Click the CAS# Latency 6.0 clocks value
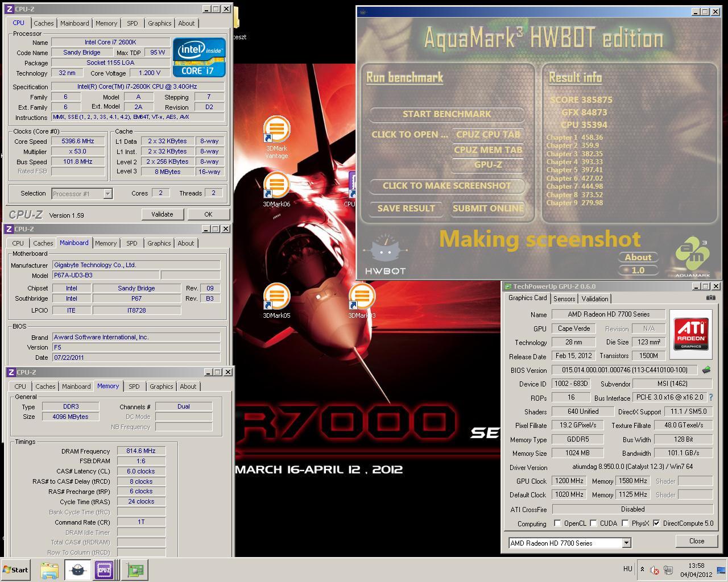Image resolution: width=728 pixels, height=582 pixels. pyautogui.click(x=141, y=471)
